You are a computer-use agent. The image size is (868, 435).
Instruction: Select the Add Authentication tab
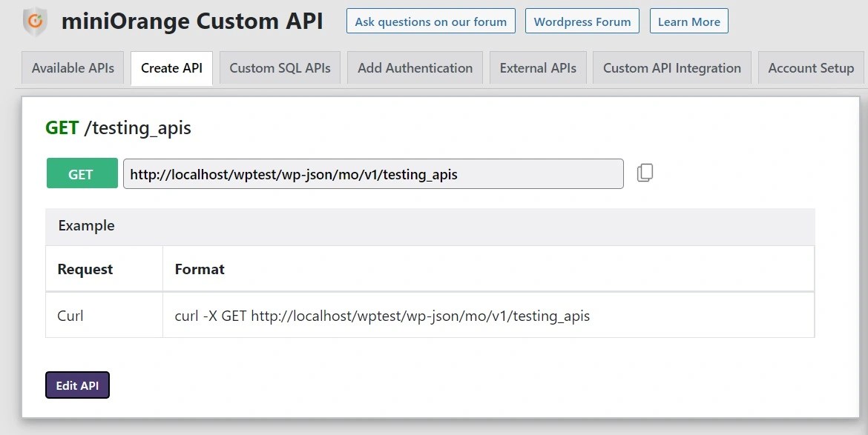414,67
